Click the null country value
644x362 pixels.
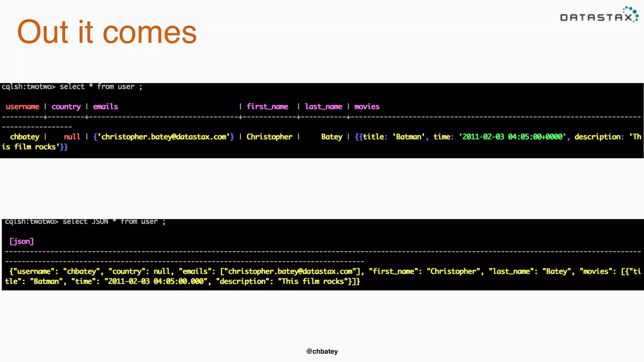click(x=72, y=137)
